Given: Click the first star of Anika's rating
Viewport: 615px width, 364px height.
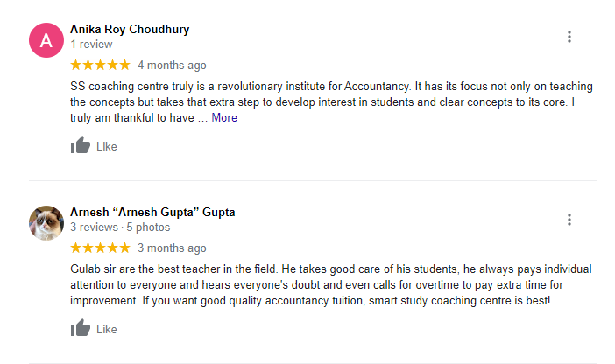Looking at the screenshot, I should pos(75,65).
